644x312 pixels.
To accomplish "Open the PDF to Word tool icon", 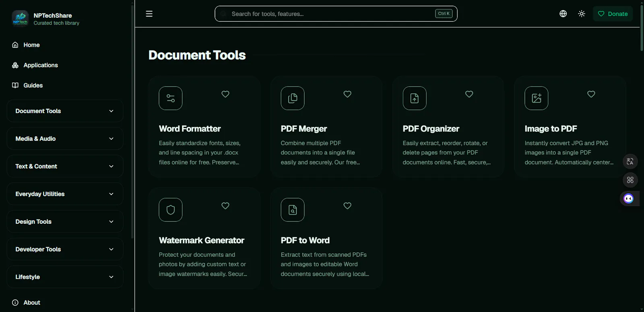I will click(293, 210).
